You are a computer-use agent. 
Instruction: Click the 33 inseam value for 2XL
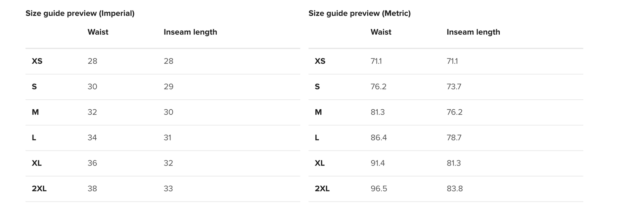(x=168, y=189)
